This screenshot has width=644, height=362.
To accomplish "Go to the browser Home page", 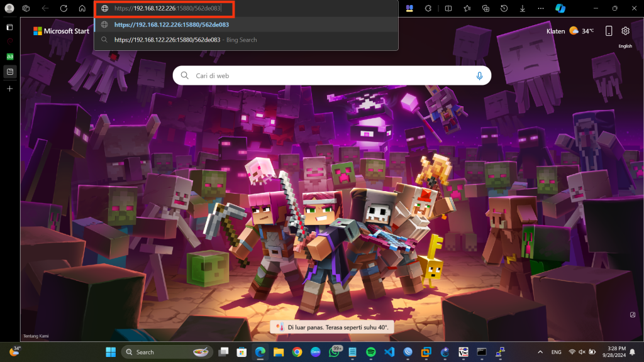I will coord(82,9).
